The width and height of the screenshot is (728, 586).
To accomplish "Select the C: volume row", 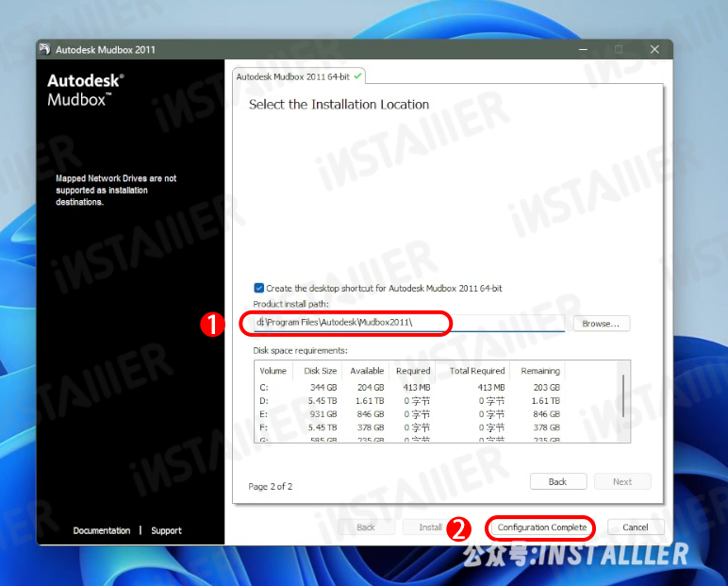I will coord(410,387).
